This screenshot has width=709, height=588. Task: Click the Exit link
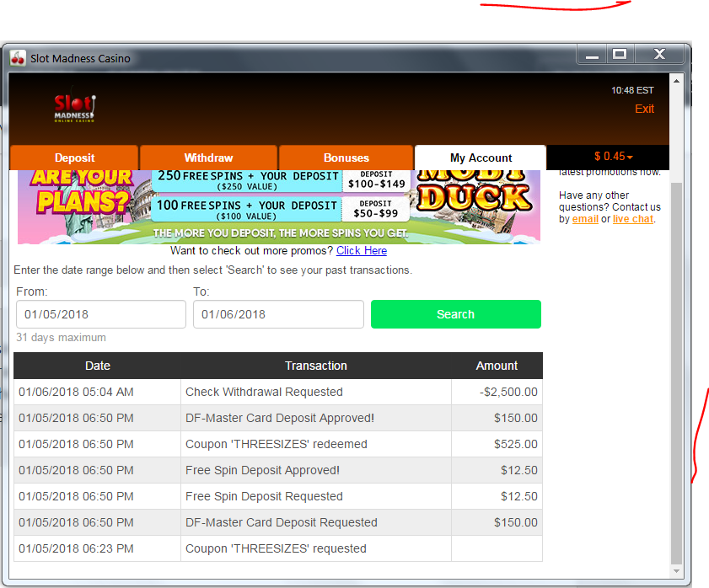point(644,109)
